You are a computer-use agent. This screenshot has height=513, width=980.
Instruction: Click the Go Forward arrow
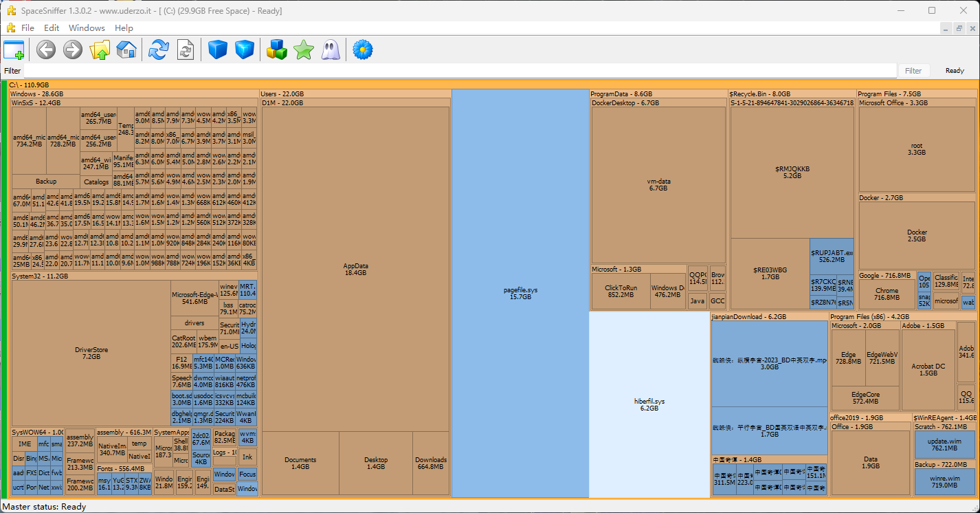tap(73, 50)
